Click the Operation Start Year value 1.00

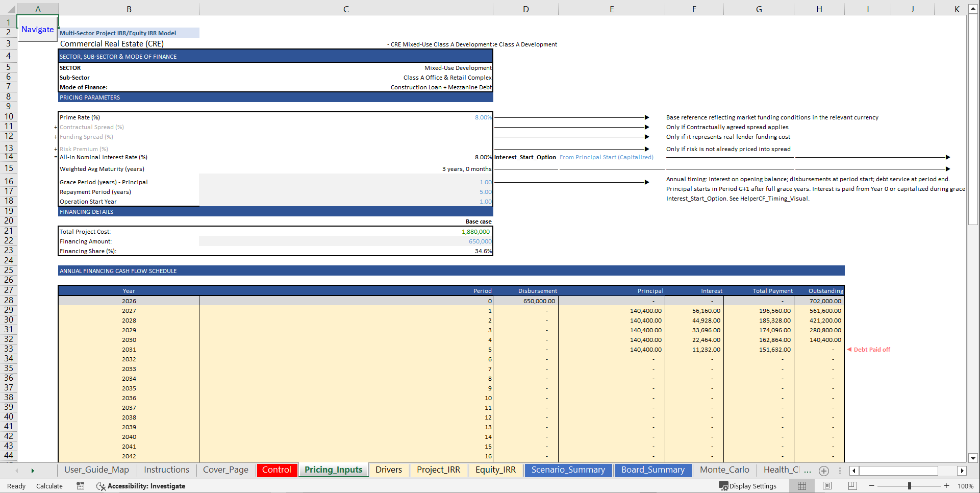tap(346, 202)
